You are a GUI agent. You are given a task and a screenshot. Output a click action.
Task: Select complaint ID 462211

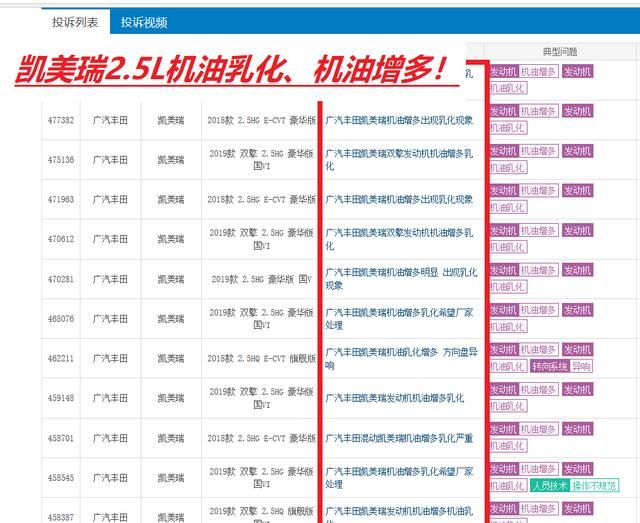61,358
